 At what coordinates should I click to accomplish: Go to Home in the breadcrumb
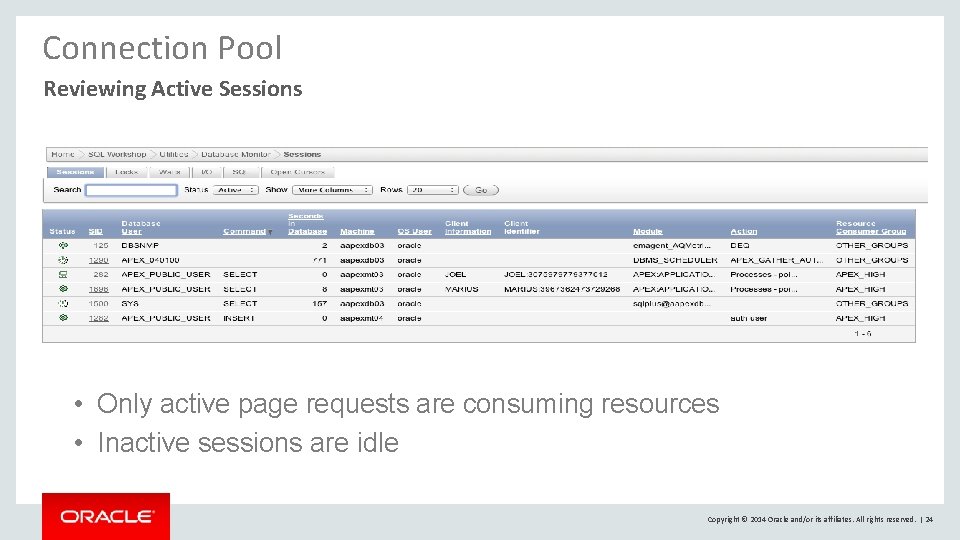coord(62,154)
